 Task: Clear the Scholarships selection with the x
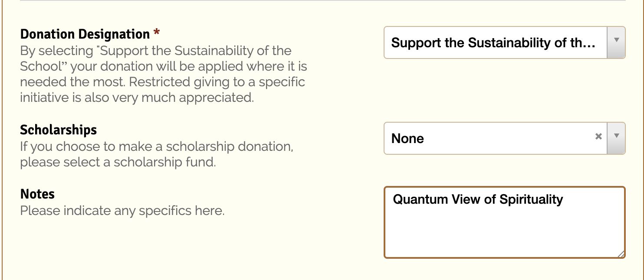pos(598,137)
